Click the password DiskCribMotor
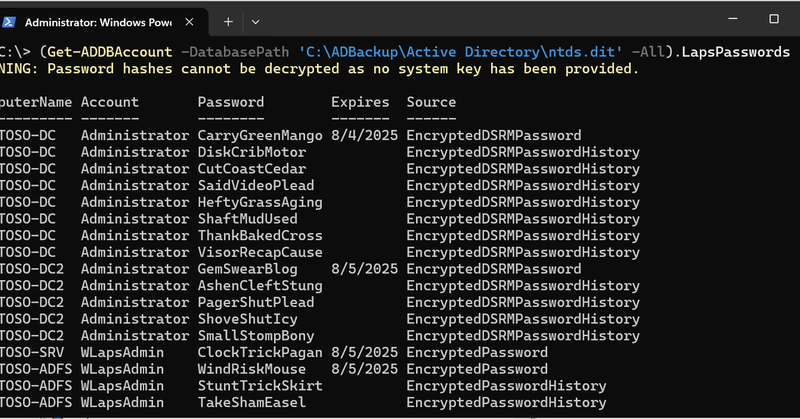This screenshot has height=419, width=800. click(252, 152)
